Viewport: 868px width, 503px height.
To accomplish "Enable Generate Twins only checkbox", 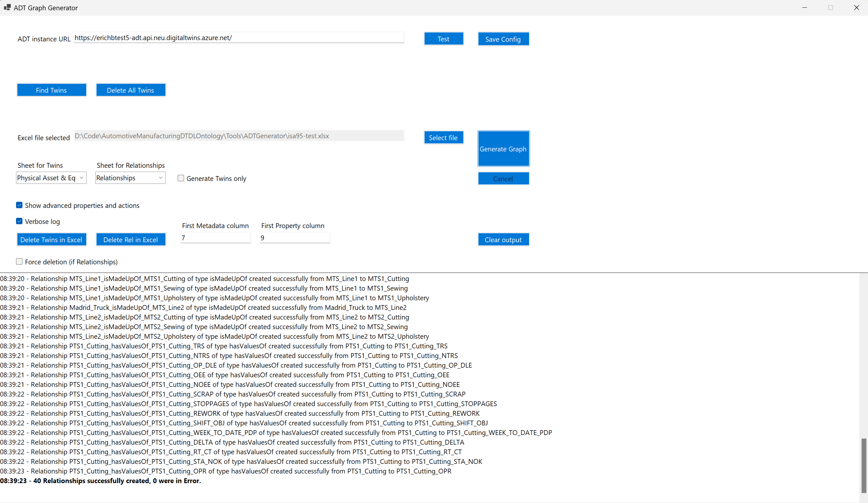I will [x=181, y=178].
